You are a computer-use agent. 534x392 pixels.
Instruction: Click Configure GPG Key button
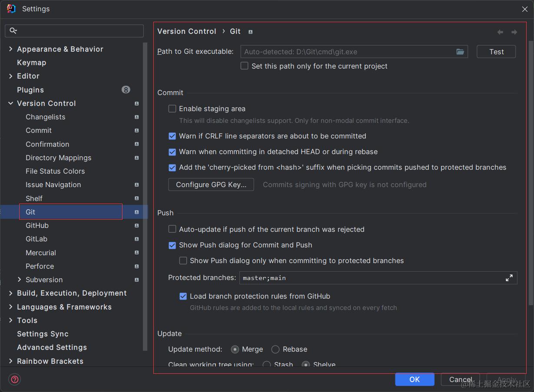(211, 184)
